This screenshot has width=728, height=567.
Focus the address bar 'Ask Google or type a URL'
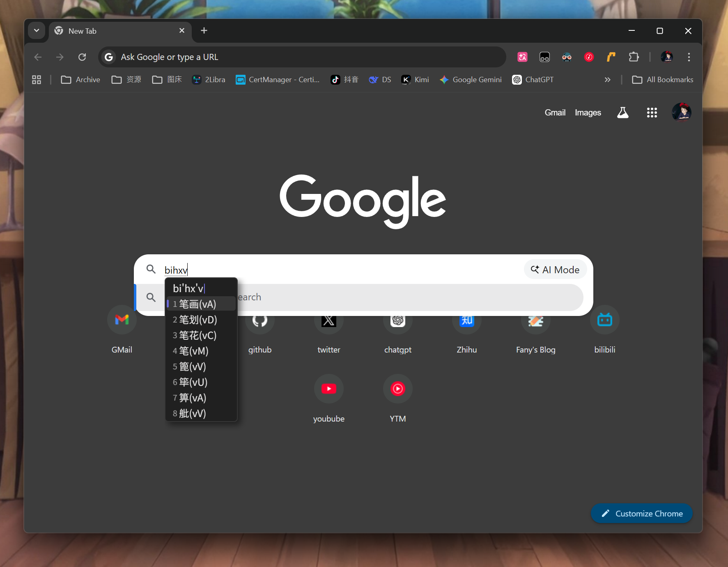coord(302,57)
